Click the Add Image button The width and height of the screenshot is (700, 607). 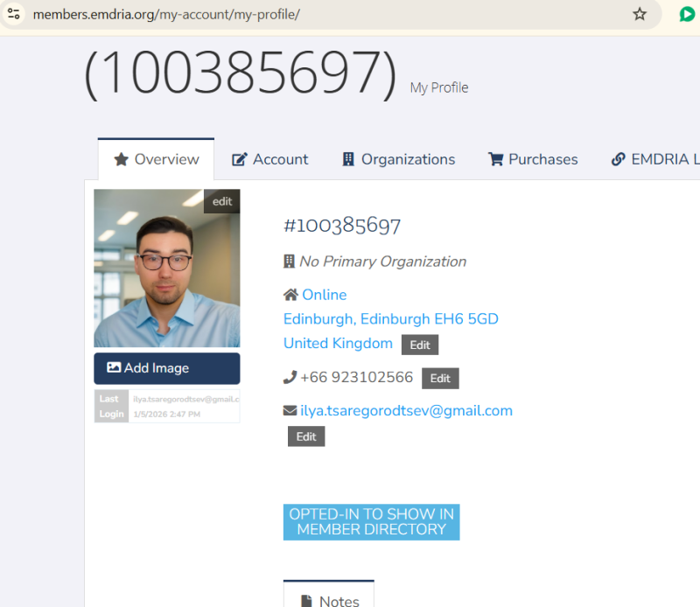[x=167, y=368]
